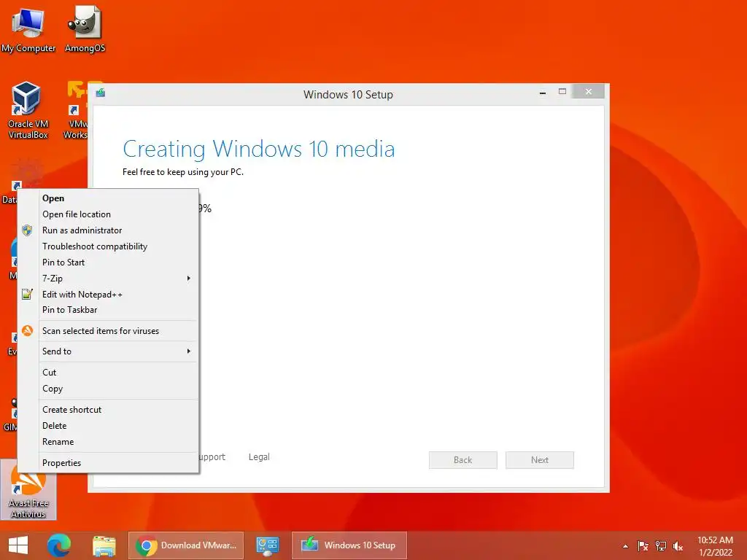The height and width of the screenshot is (560, 747).
Task: Select Run as administrator
Action: tap(108, 230)
